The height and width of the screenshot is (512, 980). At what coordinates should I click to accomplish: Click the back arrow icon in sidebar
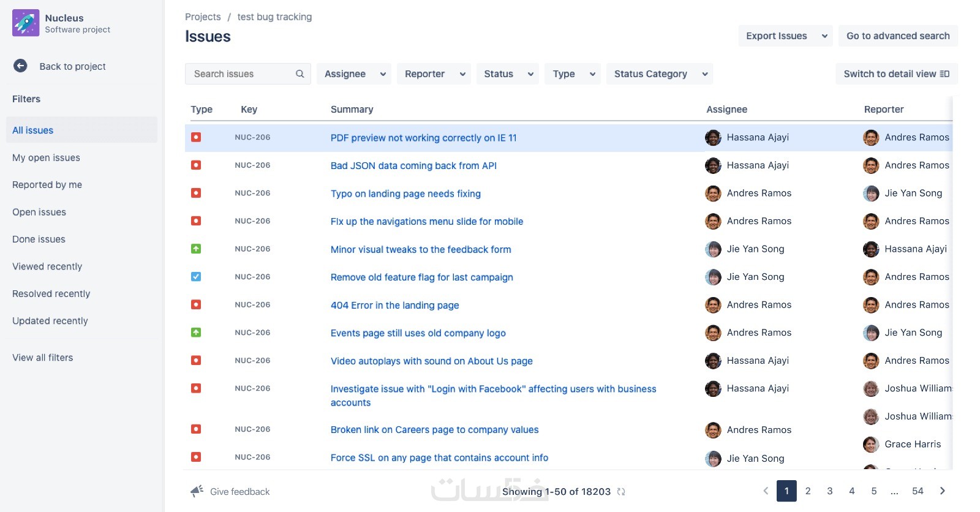pyautogui.click(x=20, y=66)
